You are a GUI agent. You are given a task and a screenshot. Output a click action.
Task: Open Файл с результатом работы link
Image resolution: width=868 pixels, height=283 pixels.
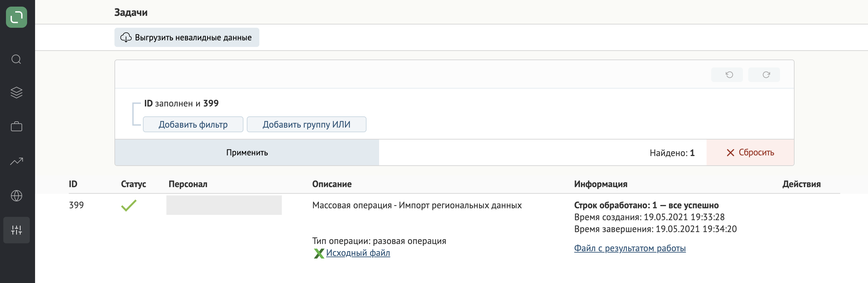630,248
